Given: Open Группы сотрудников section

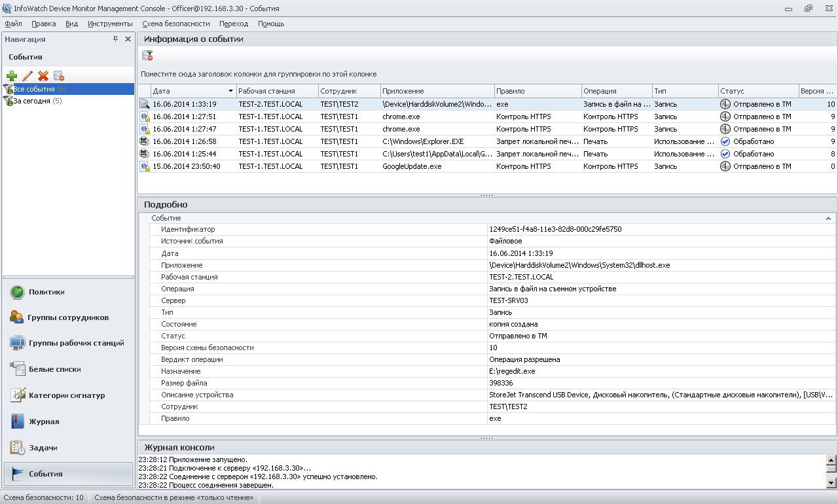Looking at the screenshot, I should (x=68, y=317).
